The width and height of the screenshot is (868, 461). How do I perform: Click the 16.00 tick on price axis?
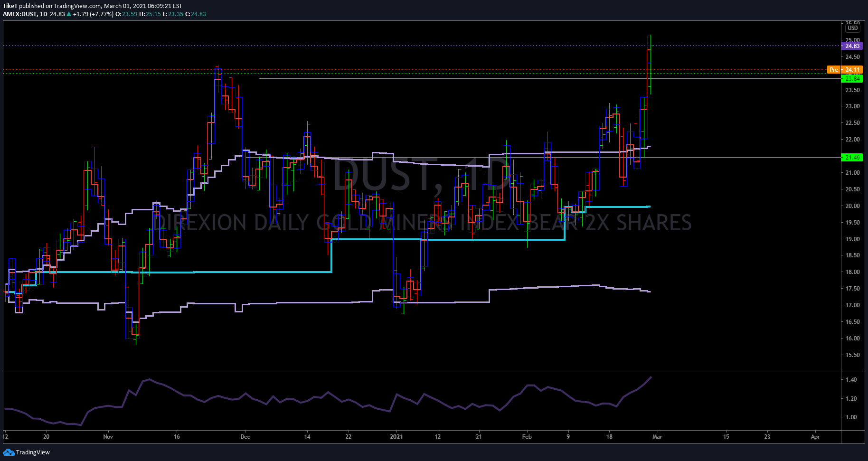(x=852, y=339)
